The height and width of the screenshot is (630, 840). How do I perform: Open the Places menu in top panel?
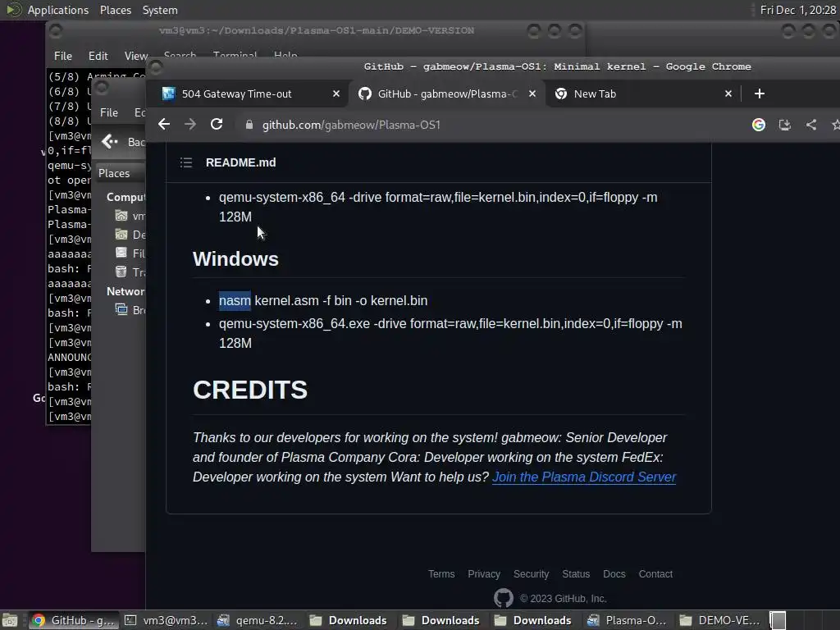point(115,10)
